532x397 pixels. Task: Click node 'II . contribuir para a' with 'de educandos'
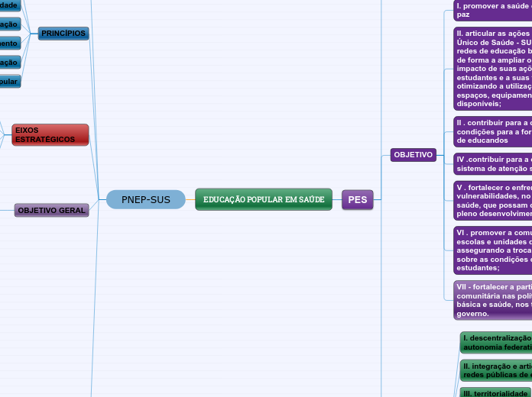[493, 131]
